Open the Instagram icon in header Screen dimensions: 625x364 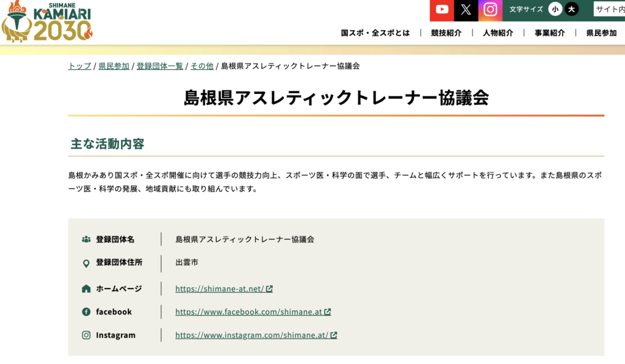pyautogui.click(x=490, y=10)
